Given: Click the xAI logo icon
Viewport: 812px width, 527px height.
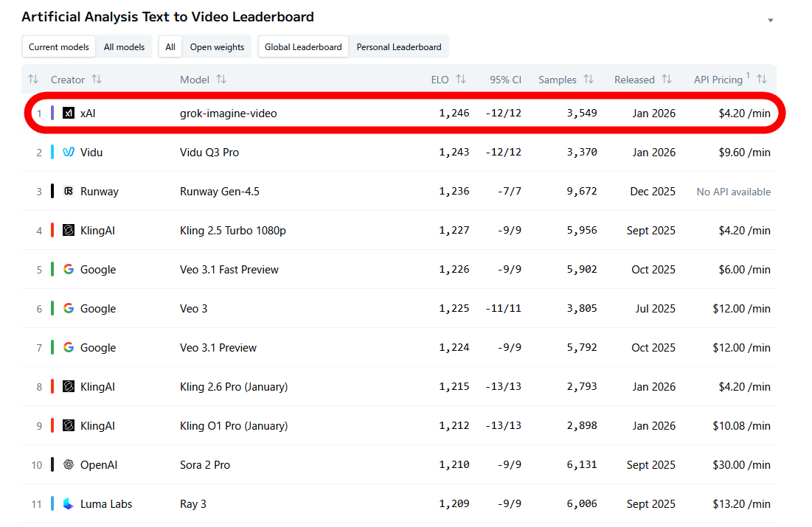Looking at the screenshot, I should click(69, 114).
